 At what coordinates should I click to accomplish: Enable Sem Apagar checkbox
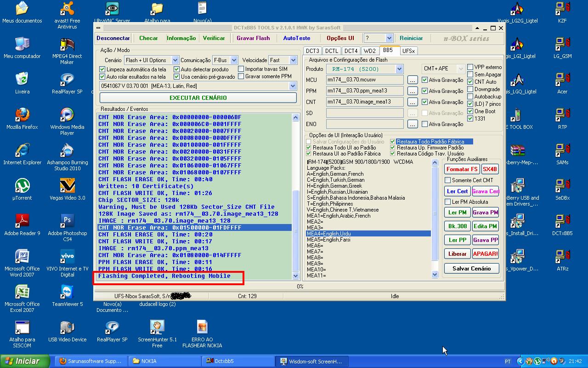tap(470, 75)
